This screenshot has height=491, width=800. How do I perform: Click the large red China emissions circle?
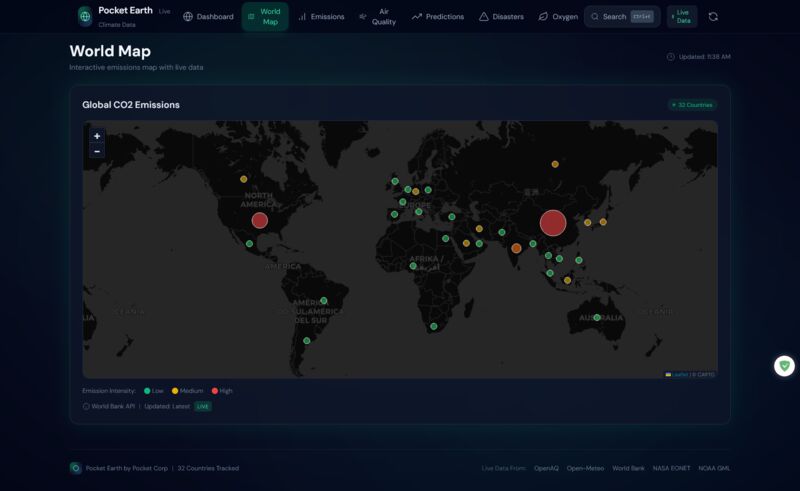[x=553, y=223]
